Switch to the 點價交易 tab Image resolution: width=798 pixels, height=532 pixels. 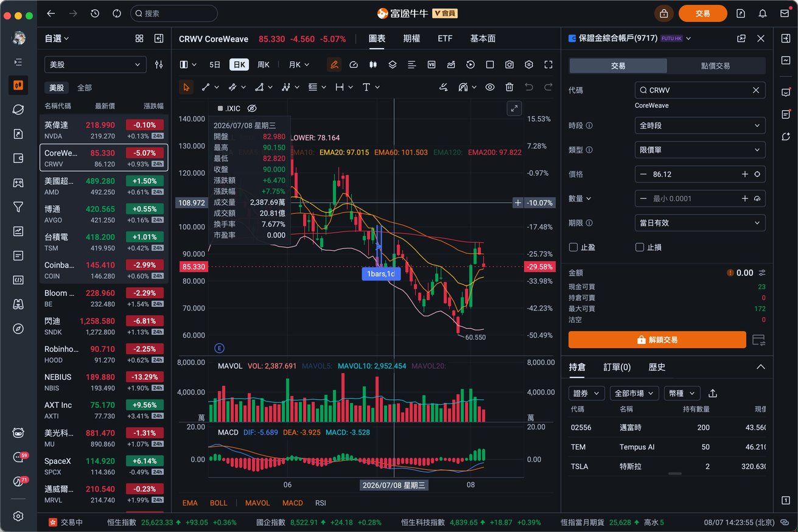click(716, 66)
